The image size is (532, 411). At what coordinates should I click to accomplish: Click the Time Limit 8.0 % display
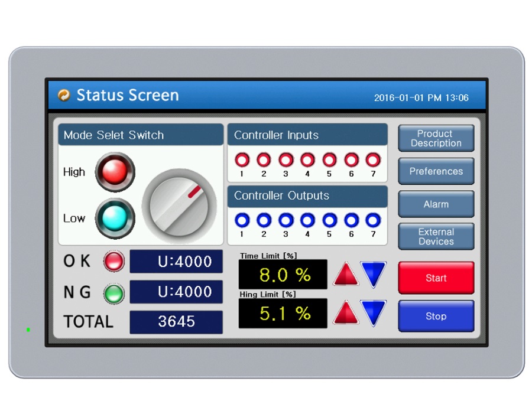point(283,275)
